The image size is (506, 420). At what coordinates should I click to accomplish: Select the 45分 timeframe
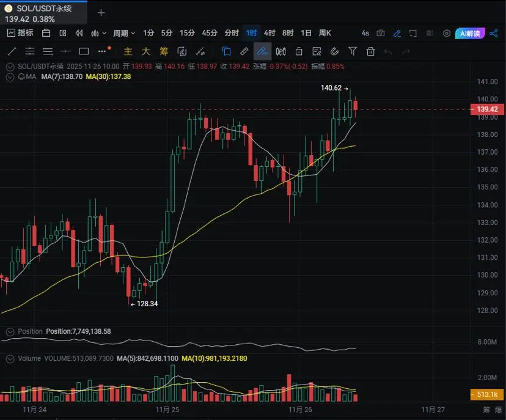pyautogui.click(x=210, y=33)
